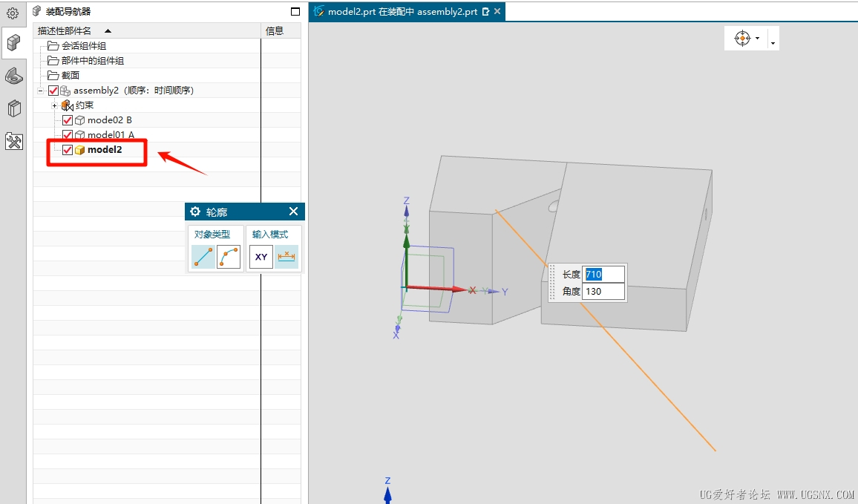
Task: Open the Part Navigator sidebar tab
Action: coord(13,76)
